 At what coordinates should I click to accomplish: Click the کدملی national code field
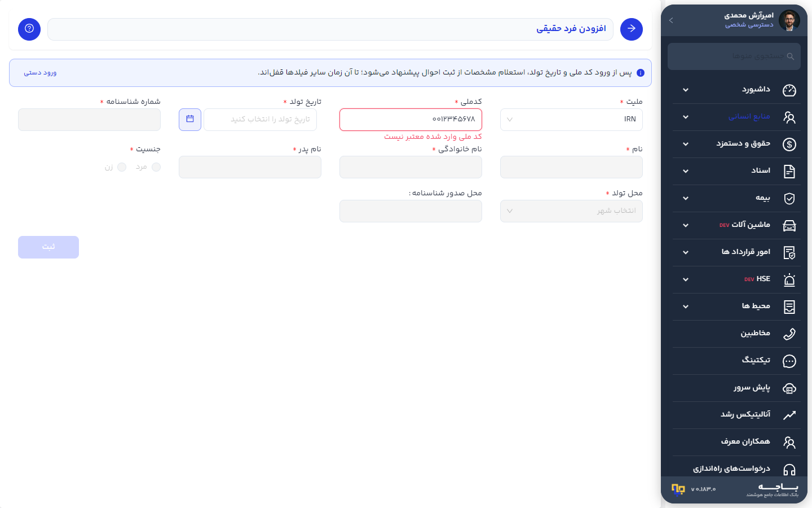pyautogui.click(x=411, y=120)
